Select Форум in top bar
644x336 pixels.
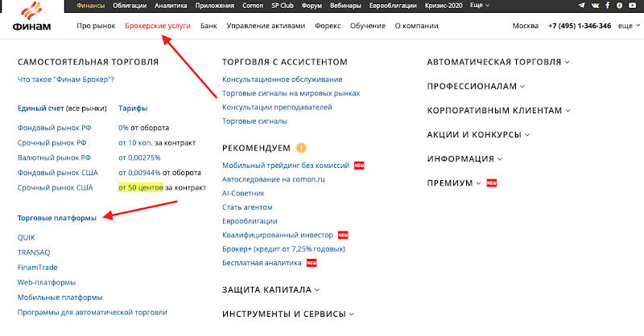312,6
